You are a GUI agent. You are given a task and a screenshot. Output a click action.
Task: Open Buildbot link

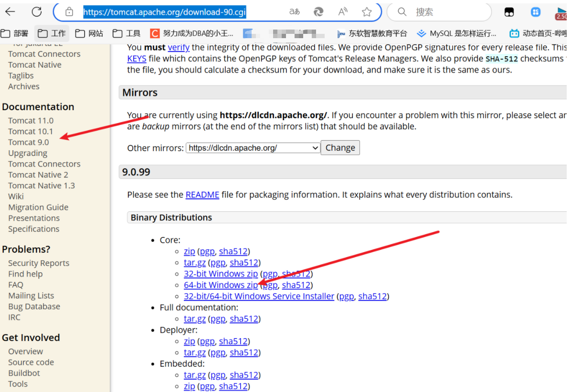click(x=24, y=373)
